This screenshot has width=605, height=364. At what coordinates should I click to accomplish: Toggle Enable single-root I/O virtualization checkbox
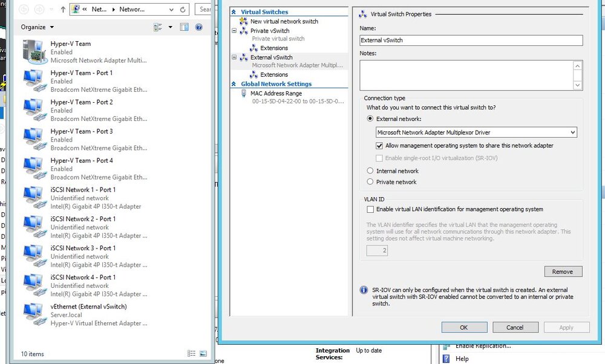379,158
